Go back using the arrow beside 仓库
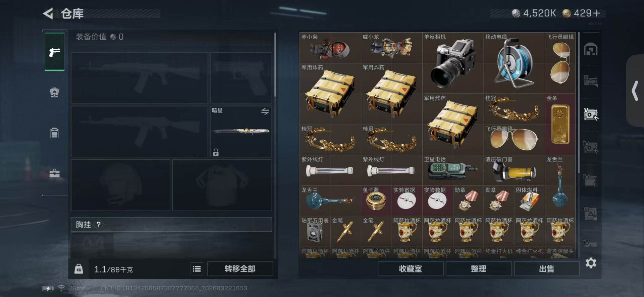This screenshot has height=297, width=644. [48, 13]
